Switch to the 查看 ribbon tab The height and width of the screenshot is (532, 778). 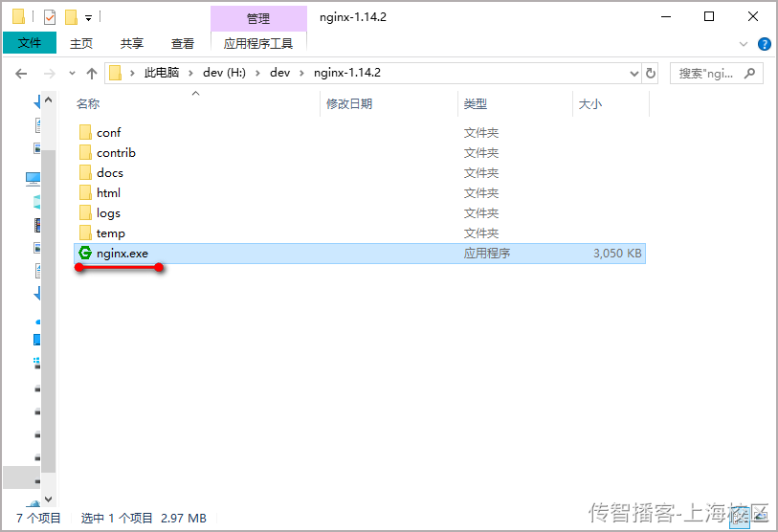tap(182, 44)
